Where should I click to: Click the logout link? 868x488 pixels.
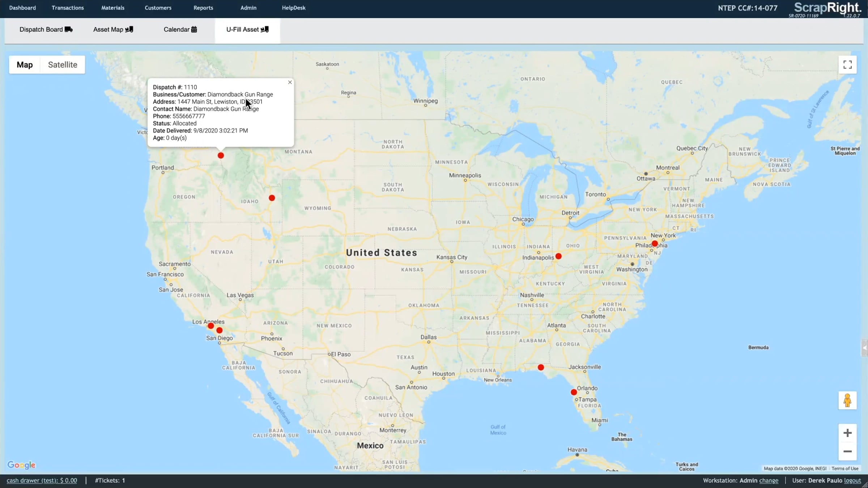coord(852,480)
